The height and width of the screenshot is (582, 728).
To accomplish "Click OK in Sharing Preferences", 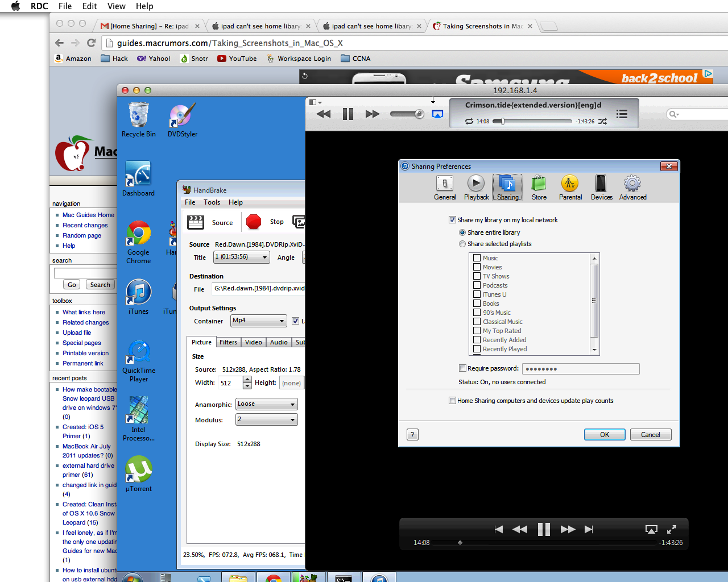I will click(605, 435).
